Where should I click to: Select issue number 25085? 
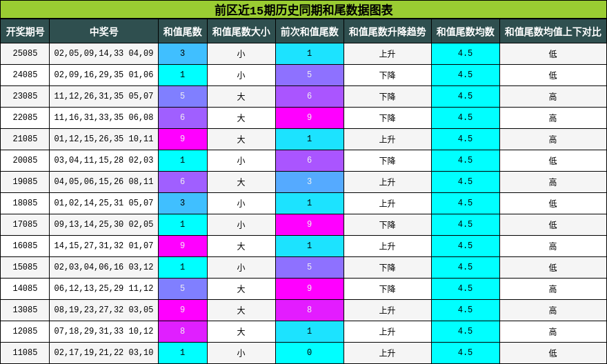(x=25, y=53)
